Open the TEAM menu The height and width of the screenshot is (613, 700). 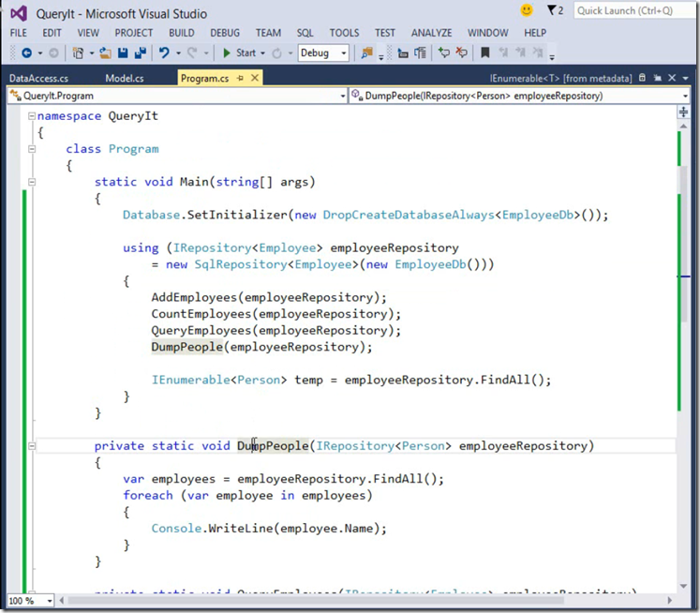pos(268,33)
